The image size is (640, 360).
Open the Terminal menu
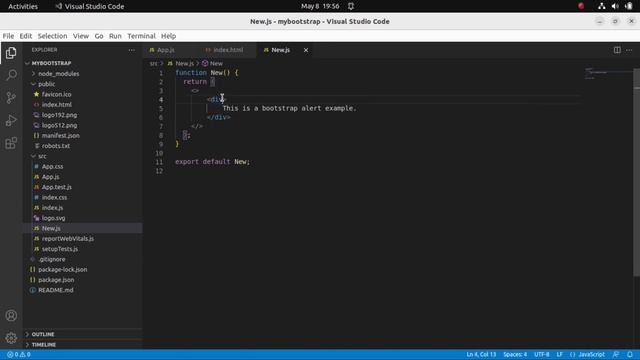(141, 36)
